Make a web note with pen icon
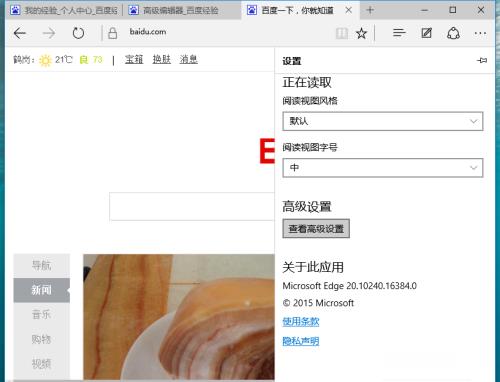The width and height of the screenshot is (500, 382). coord(426,33)
